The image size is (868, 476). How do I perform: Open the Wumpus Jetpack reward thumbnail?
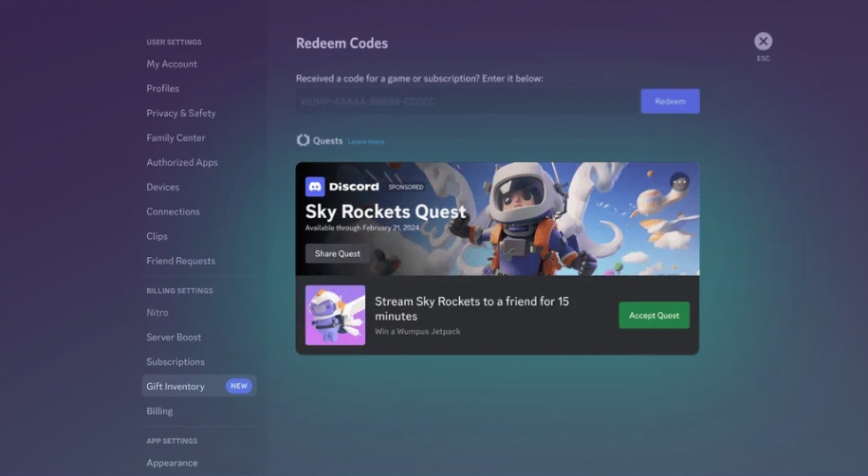[x=335, y=315]
